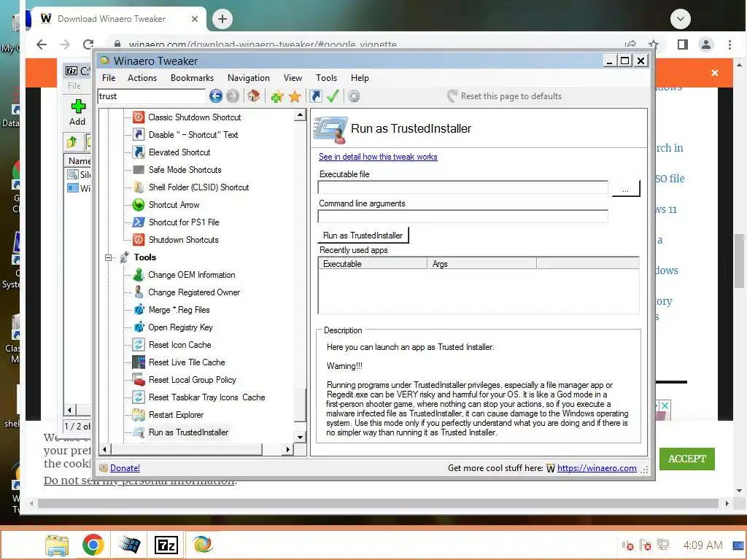The height and width of the screenshot is (560, 747).
Task: Click the Run as TrustedInstaller button
Action: click(363, 236)
